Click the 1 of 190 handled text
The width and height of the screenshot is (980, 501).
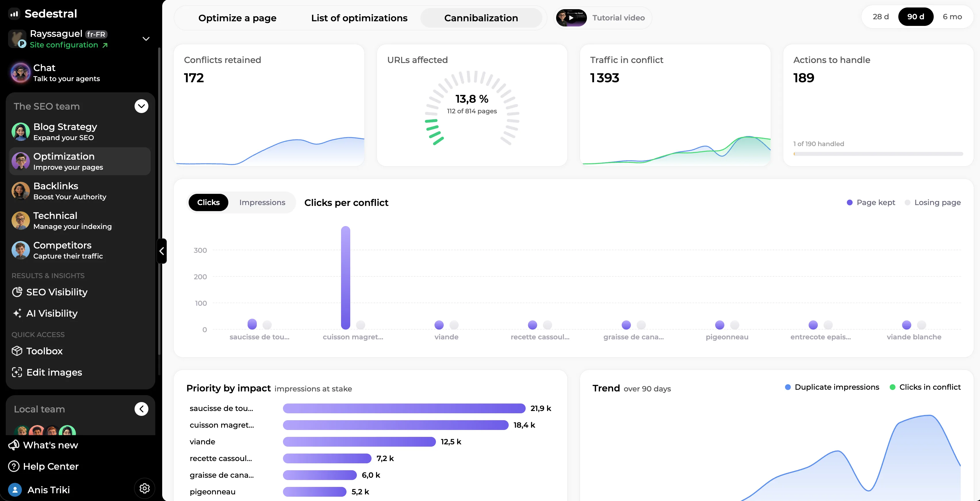tap(818, 144)
